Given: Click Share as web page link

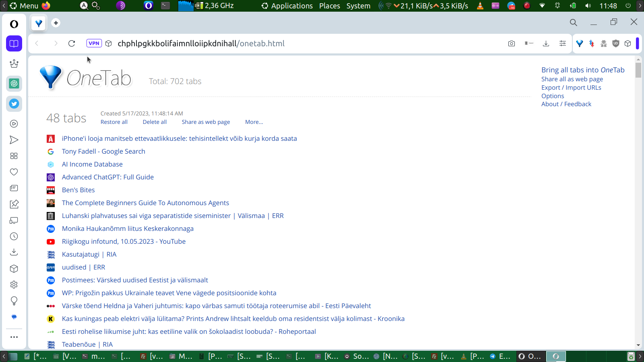Looking at the screenshot, I should click(206, 122).
